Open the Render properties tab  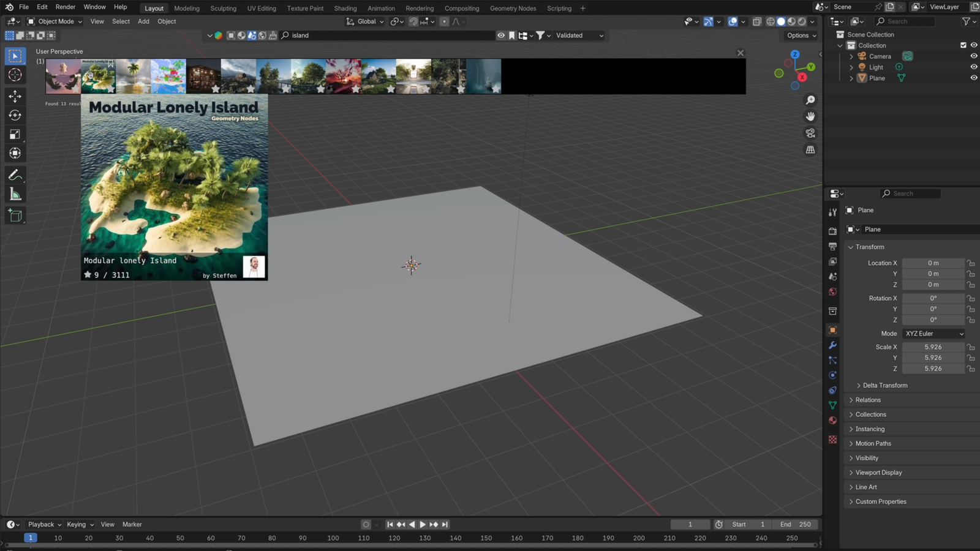point(832,233)
